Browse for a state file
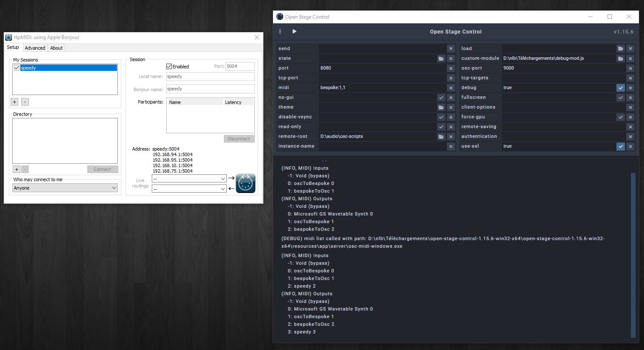 click(x=441, y=59)
